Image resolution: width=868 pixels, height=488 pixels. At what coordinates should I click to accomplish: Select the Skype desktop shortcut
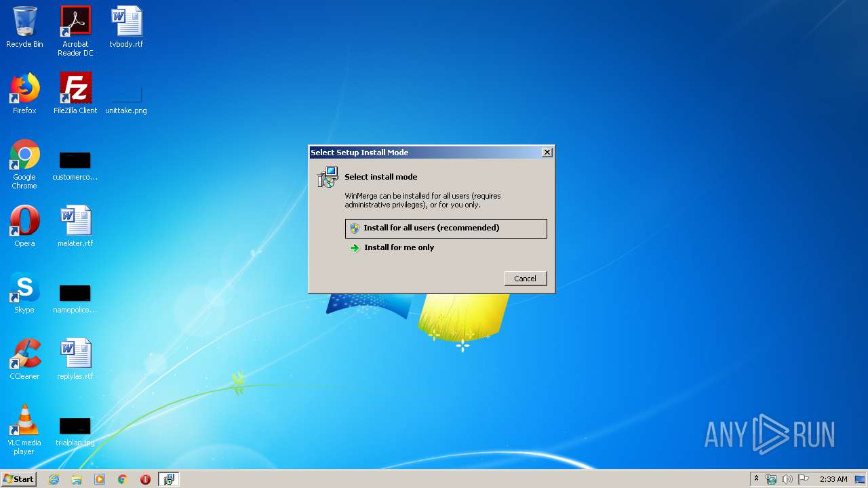click(x=24, y=293)
